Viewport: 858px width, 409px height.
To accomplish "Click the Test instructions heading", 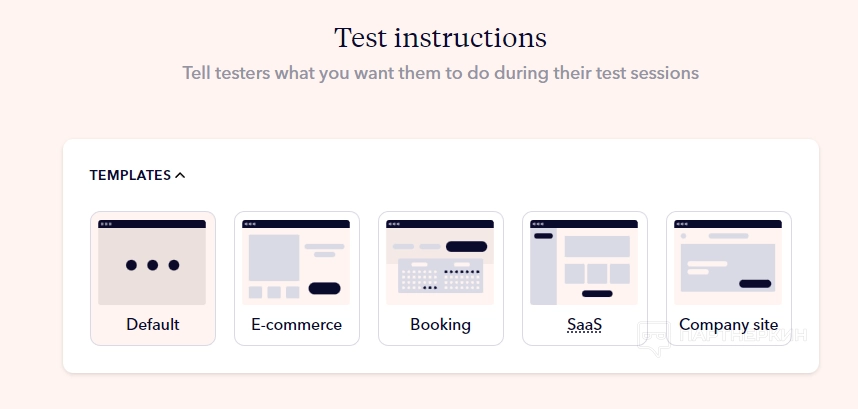I will pos(440,38).
